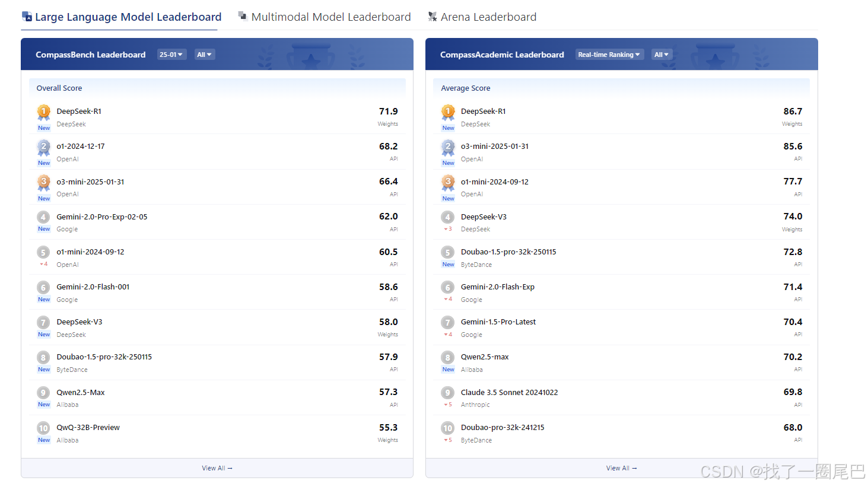Select Gemini-1.5-Pro-Latest model name

498,322
